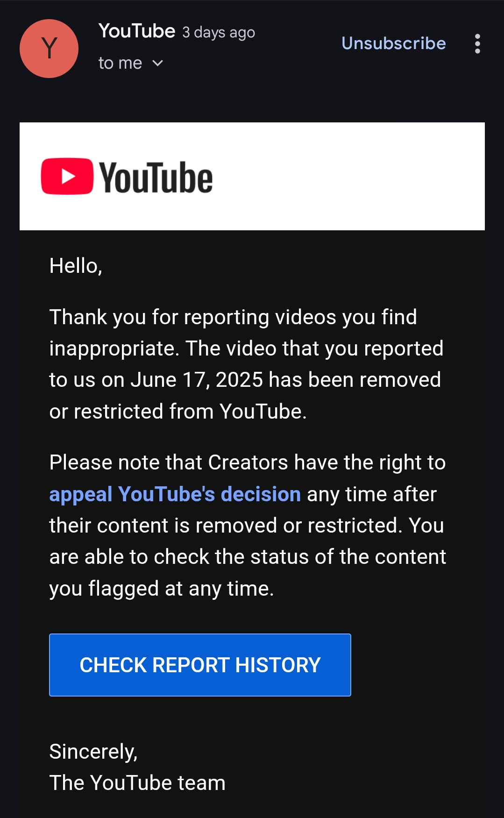Tap the "to me" recipient label

[x=120, y=63]
